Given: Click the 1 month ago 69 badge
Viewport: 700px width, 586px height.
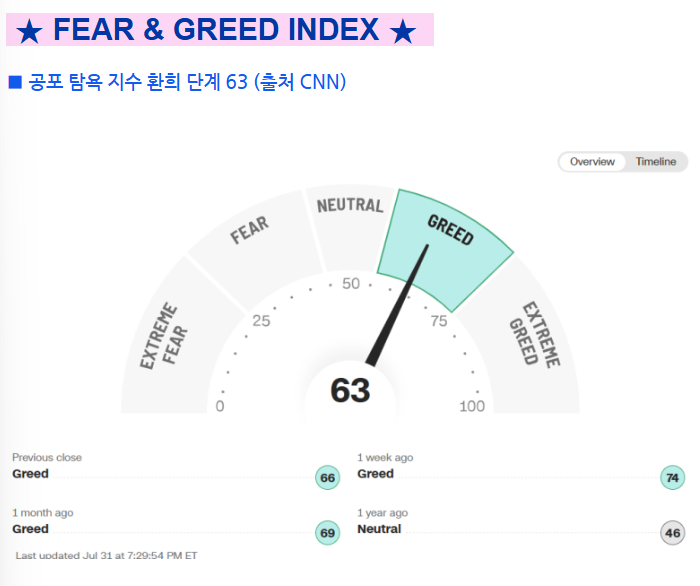Looking at the screenshot, I should [327, 533].
